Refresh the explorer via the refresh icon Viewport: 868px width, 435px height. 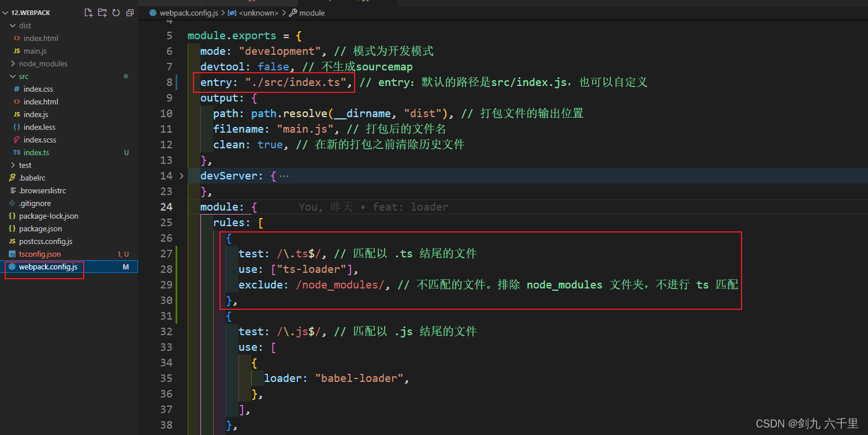pyautogui.click(x=116, y=13)
